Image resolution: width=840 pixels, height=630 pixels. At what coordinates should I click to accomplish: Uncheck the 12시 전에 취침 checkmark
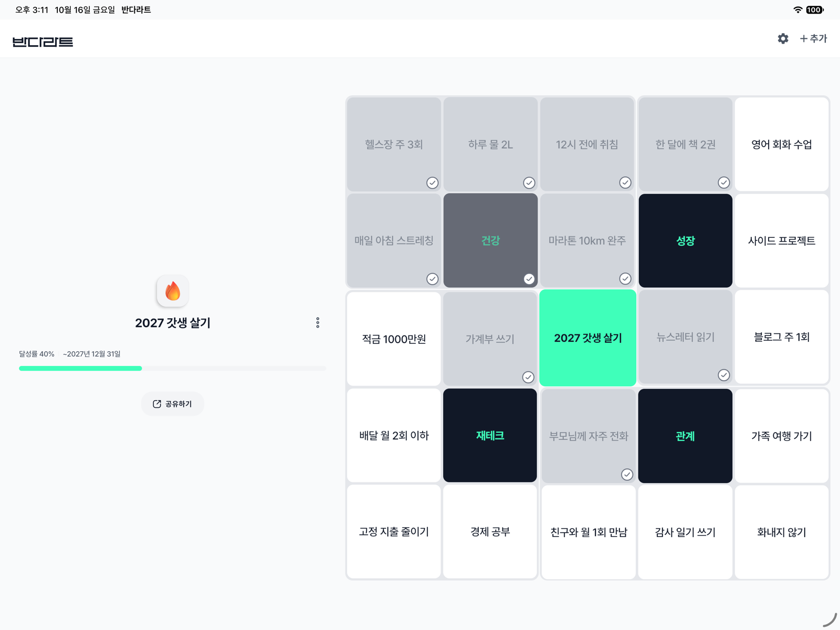click(625, 182)
